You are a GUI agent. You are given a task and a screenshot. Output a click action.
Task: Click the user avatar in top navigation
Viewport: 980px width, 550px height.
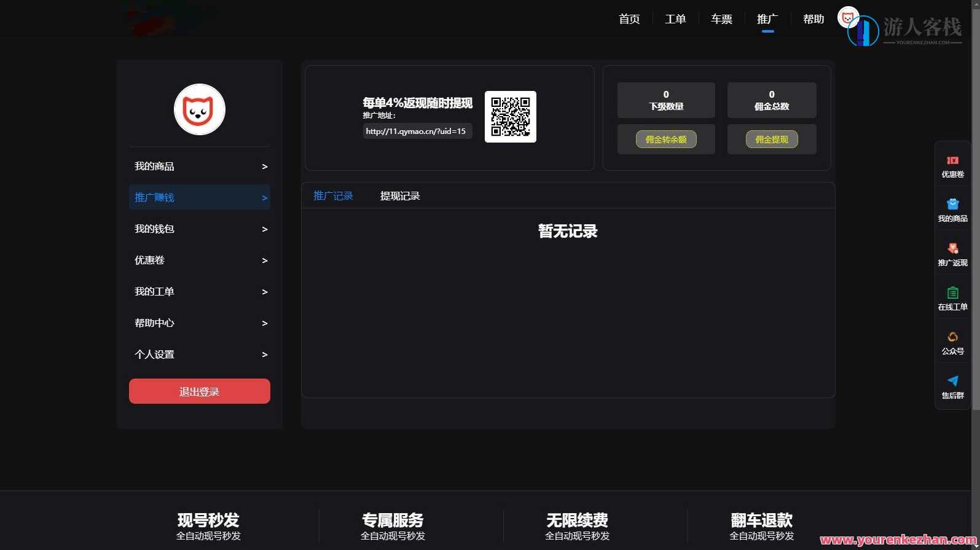coord(848,17)
